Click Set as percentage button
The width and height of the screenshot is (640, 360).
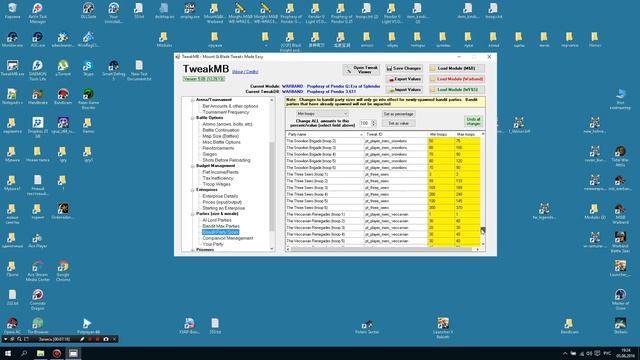[x=399, y=114]
